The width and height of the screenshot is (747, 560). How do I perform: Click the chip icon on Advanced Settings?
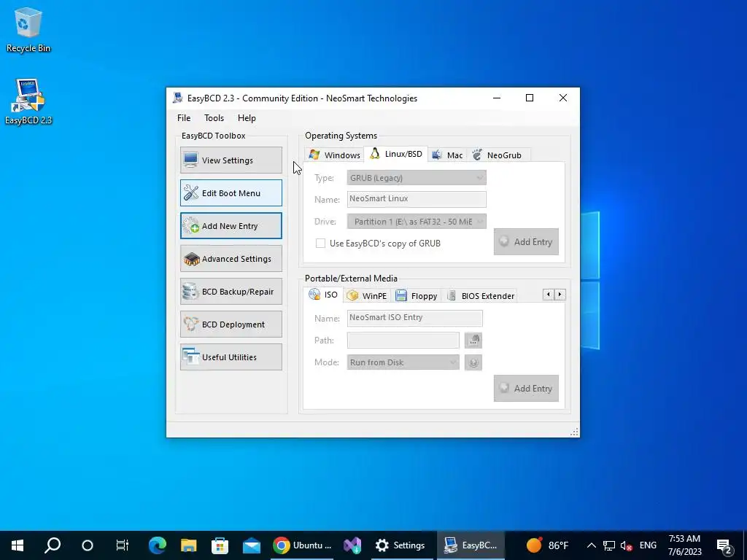pyautogui.click(x=192, y=259)
